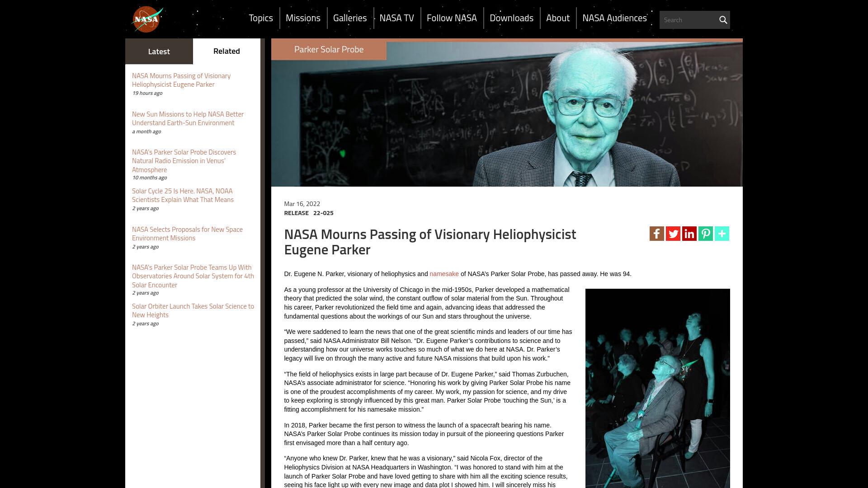Viewport: 868px width, 488px height.
Task: Open the Galleries menu
Action: coord(350,18)
